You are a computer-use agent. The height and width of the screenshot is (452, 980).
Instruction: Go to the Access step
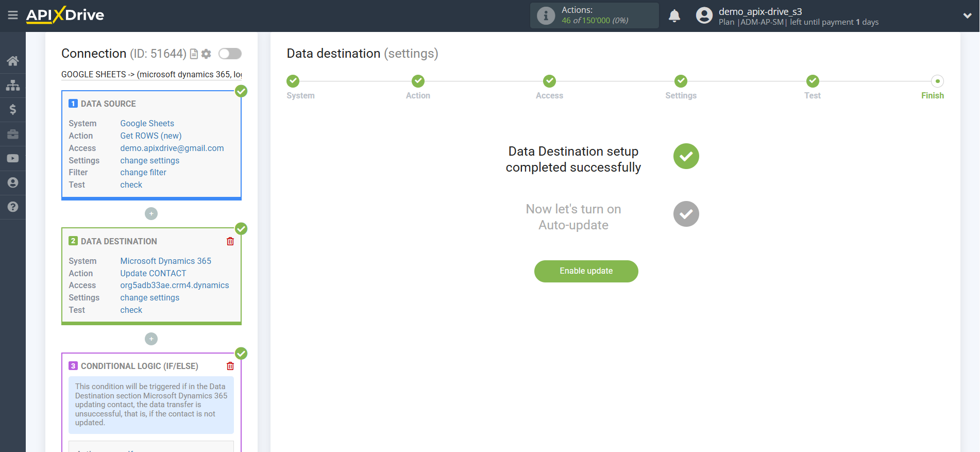[549, 81]
